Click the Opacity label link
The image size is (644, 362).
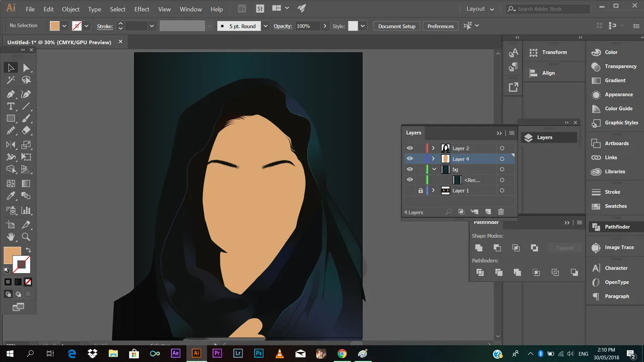tap(284, 26)
